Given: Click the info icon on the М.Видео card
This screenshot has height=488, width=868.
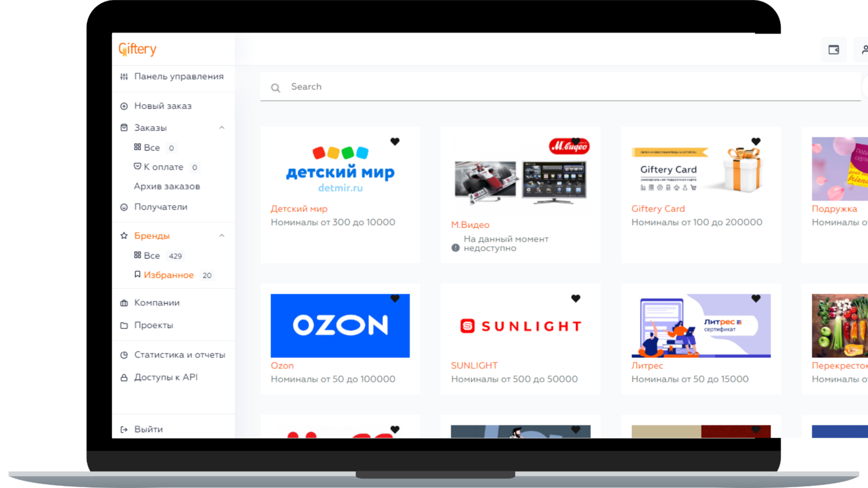Looking at the screenshot, I should coord(455,248).
